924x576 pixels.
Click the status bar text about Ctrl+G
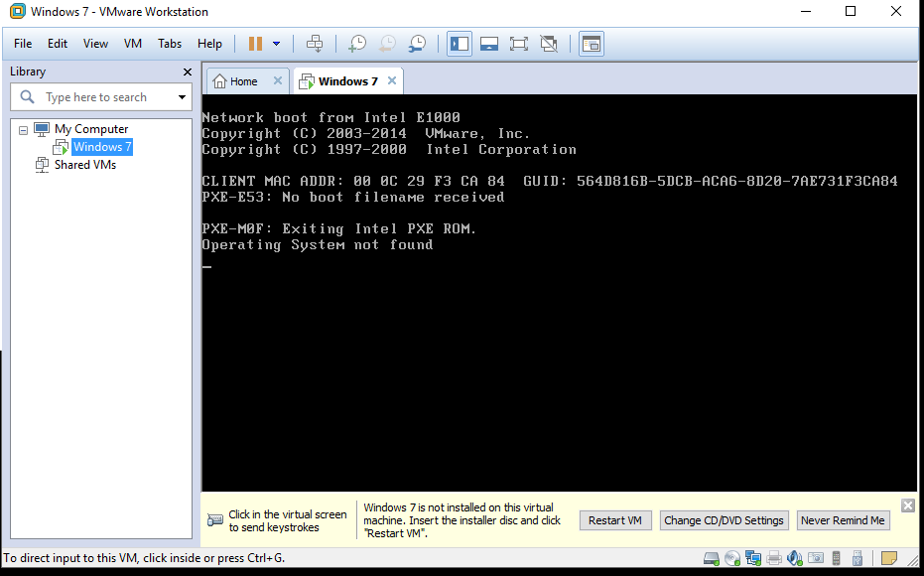click(x=144, y=558)
